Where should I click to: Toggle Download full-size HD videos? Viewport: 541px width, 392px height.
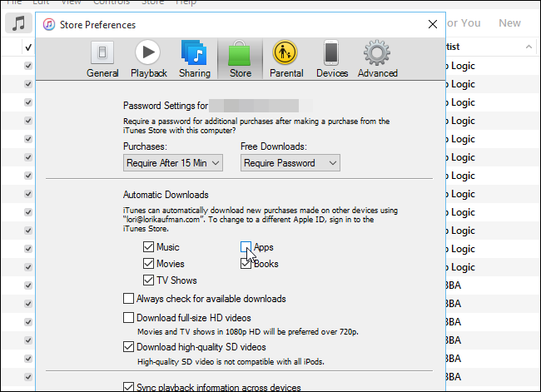pos(128,317)
